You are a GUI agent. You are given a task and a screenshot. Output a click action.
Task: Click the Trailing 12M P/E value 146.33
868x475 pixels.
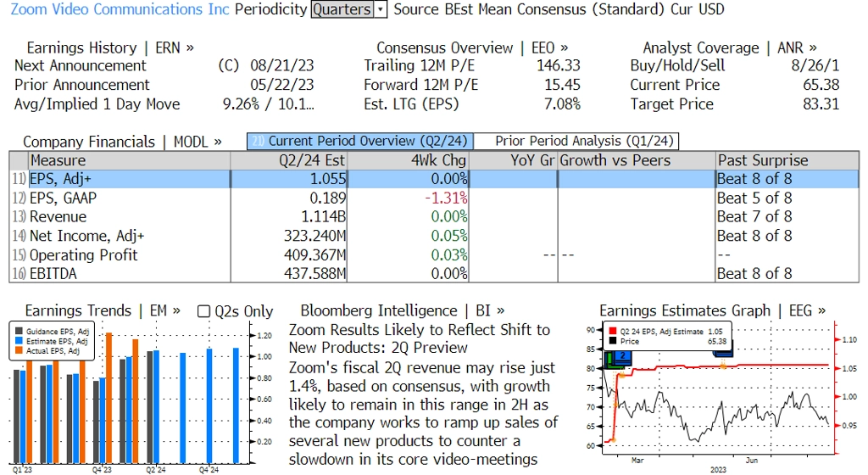tap(558, 65)
